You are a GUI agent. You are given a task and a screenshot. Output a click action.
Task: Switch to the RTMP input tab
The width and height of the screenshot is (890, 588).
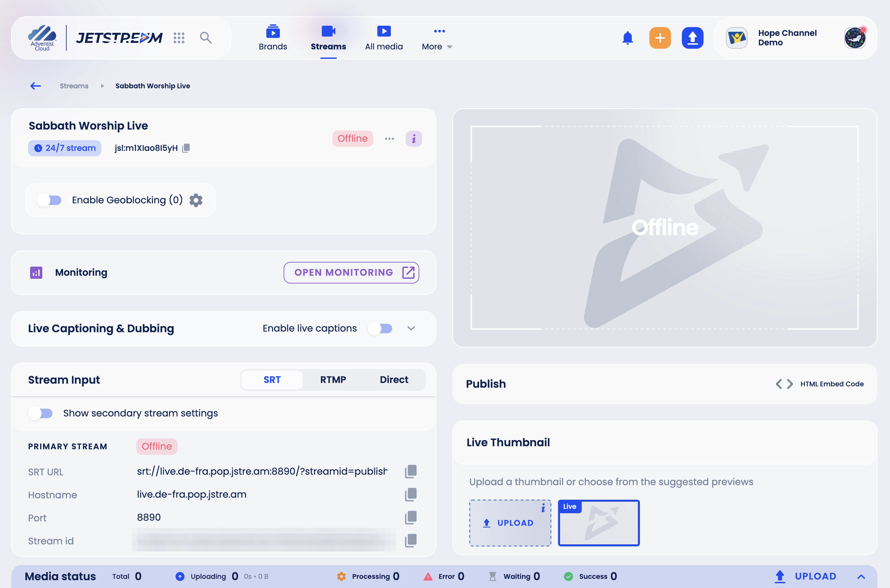tap(333, 380)
